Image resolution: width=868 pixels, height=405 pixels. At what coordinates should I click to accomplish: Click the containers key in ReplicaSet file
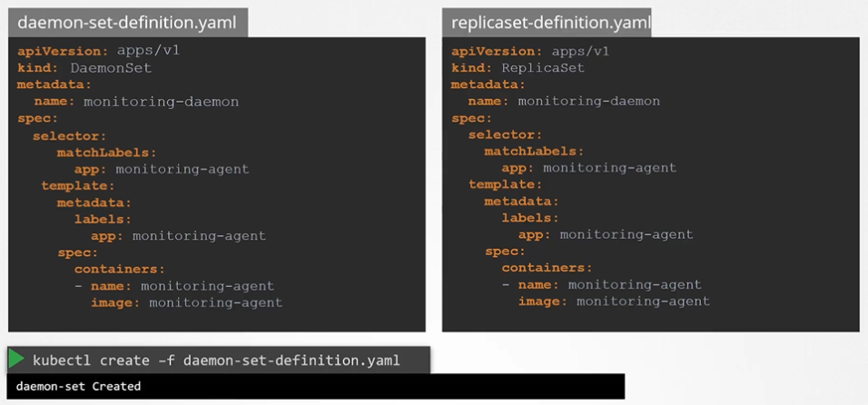[547, 268]
